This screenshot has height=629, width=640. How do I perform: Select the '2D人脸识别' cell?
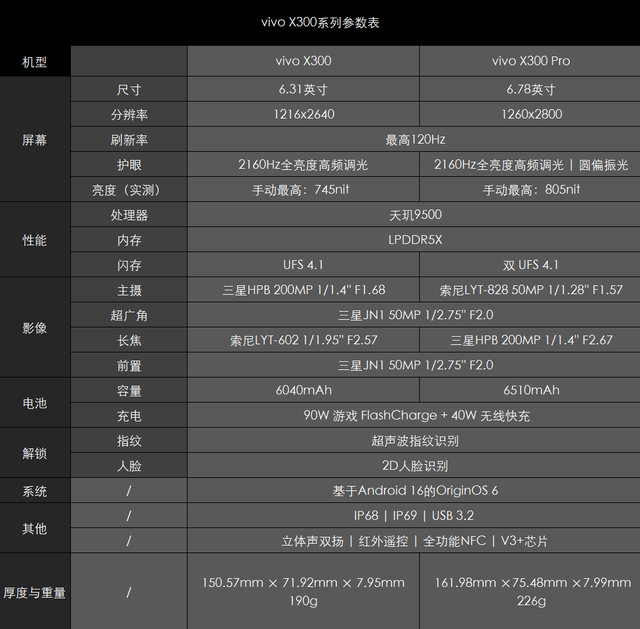414,466
